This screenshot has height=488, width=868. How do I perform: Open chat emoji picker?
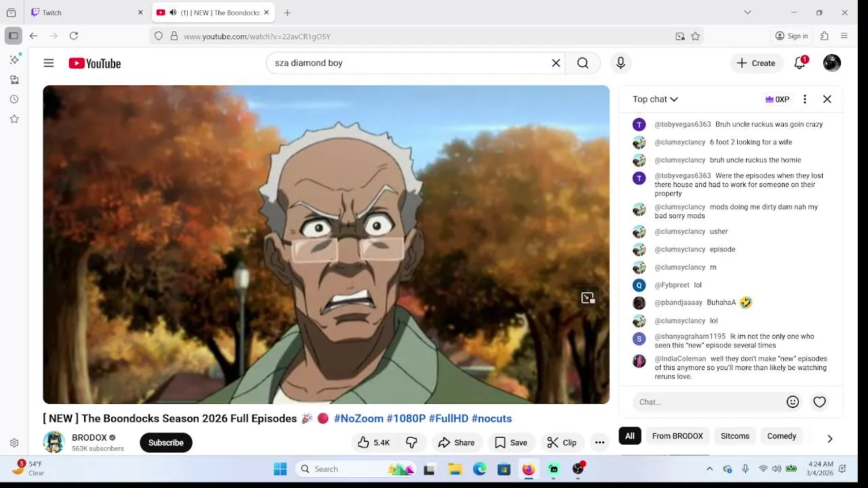point(793,402)
